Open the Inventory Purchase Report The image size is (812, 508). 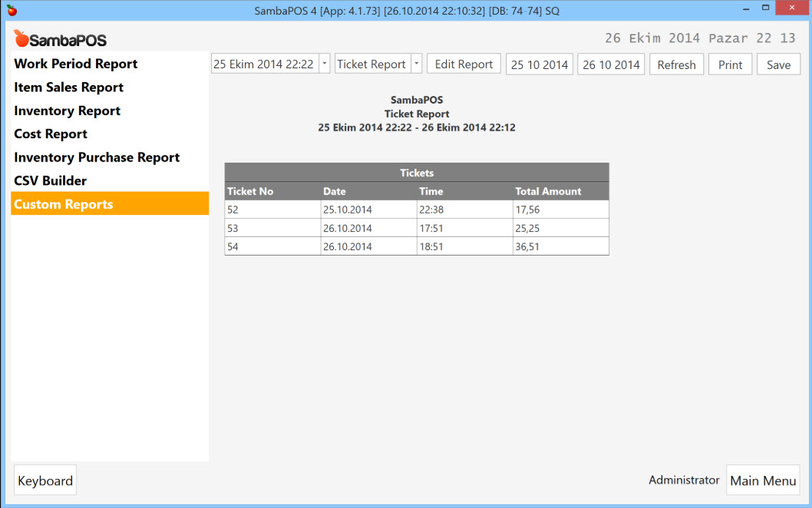click(96, 157)
